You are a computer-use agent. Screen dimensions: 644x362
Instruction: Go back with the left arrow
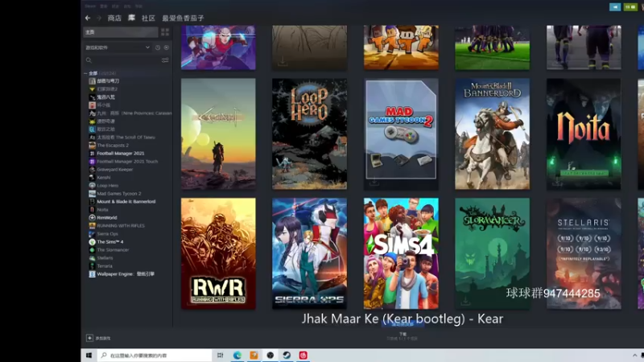tap(88, 18)
